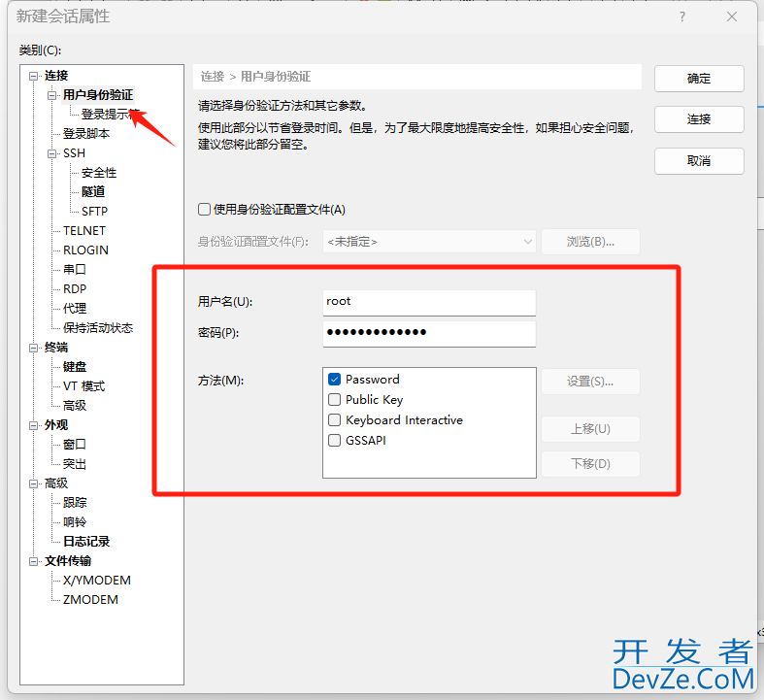The width and height of the screenshot is (764, 700).
Task: Click the 连接 button
Action: tap(699, 119)
